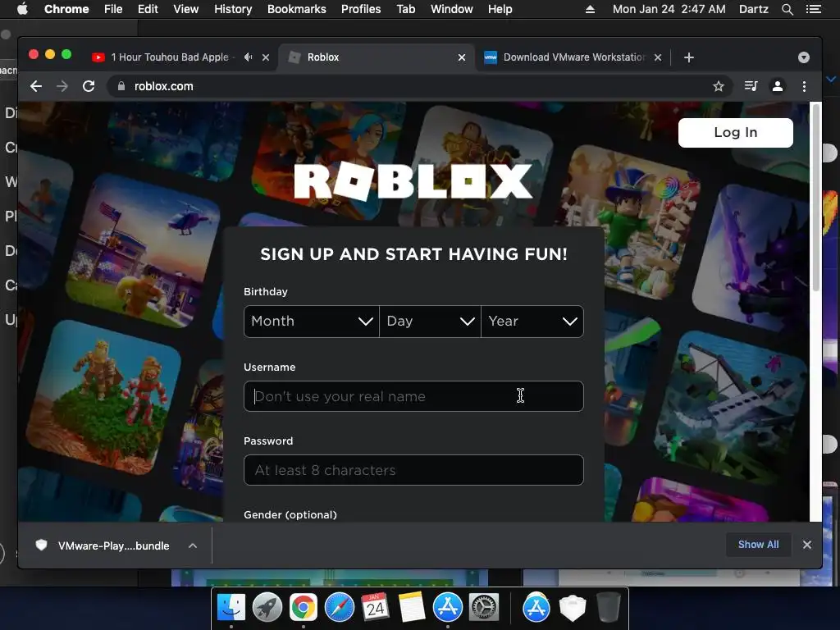The height and width of the screenshot is (630, 840).
Task: Open the History menu
Action: tap(233, 9)
